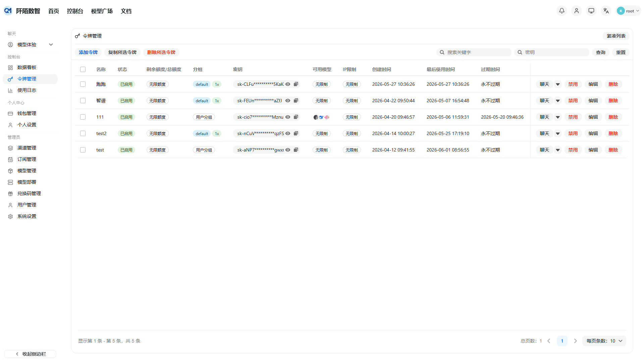Open chat dropdown arrow for token test
The width and height of the screenshot is (644, 362).
point(558,150)
